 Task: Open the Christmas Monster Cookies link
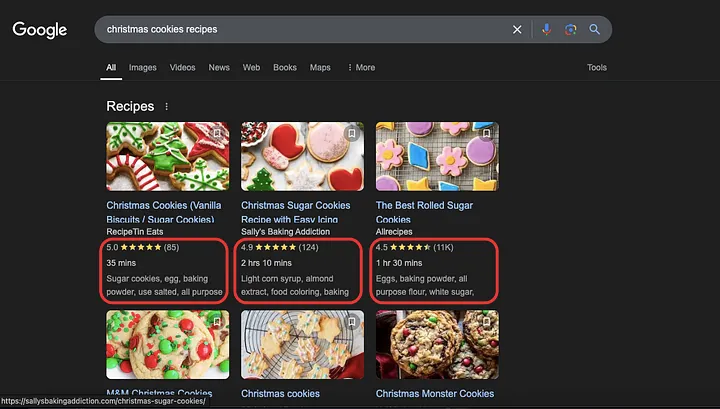435,393
